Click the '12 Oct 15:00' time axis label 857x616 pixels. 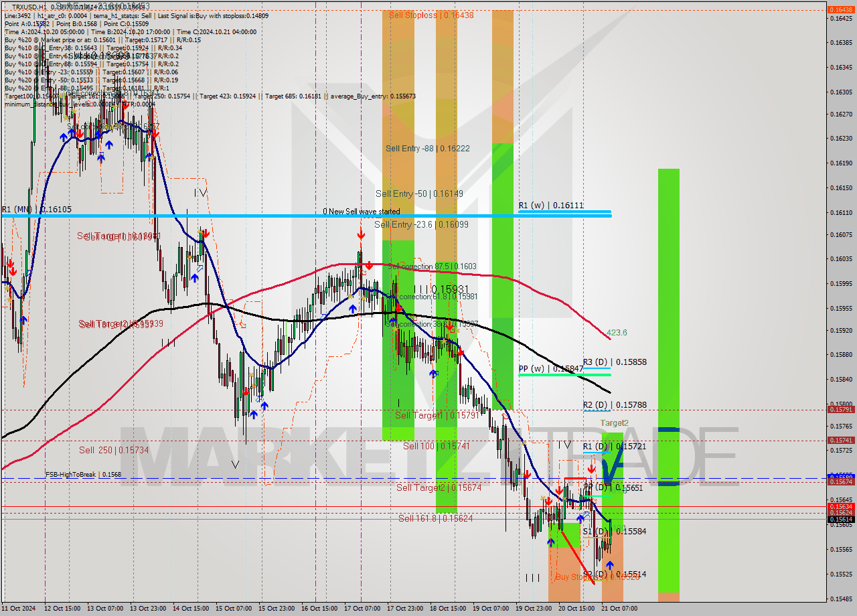point(63,609)
